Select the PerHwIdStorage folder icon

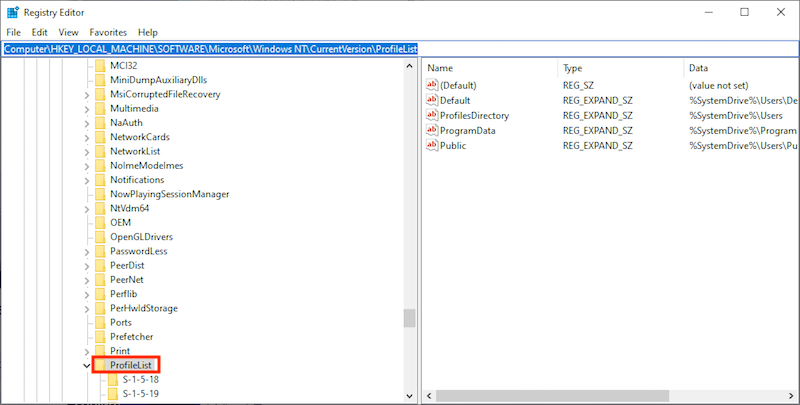point(100,309)
